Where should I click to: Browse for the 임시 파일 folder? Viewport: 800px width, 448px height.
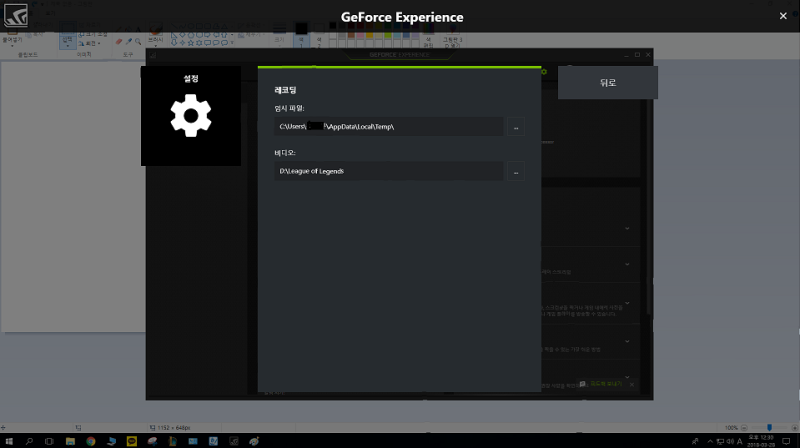click(516, 127)
